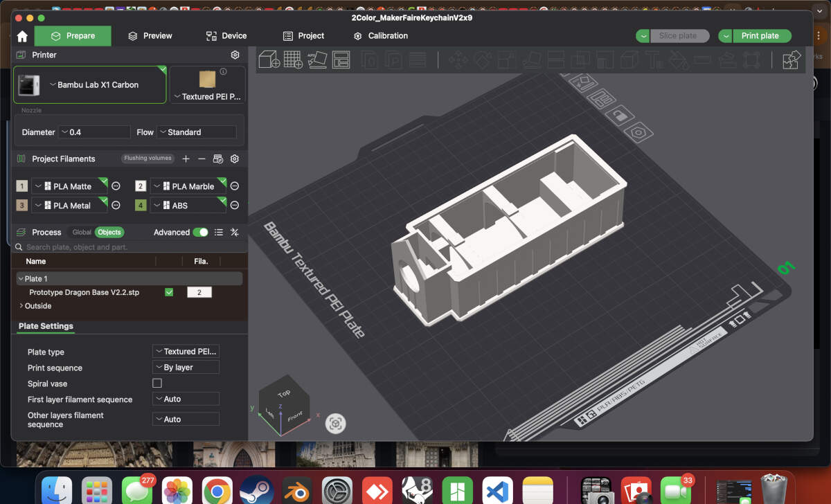
Task: Open the Print sequence By layer dropdown
Action: click(x=186, y=368)
